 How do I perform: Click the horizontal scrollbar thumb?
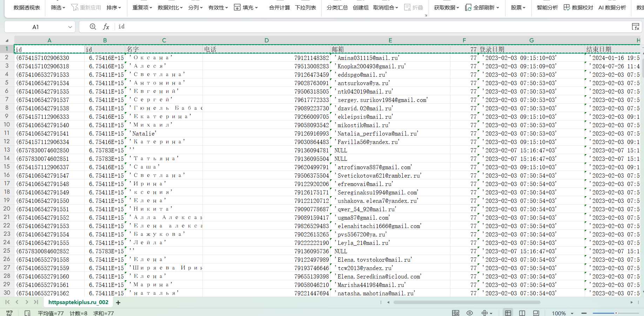[467, 302]
